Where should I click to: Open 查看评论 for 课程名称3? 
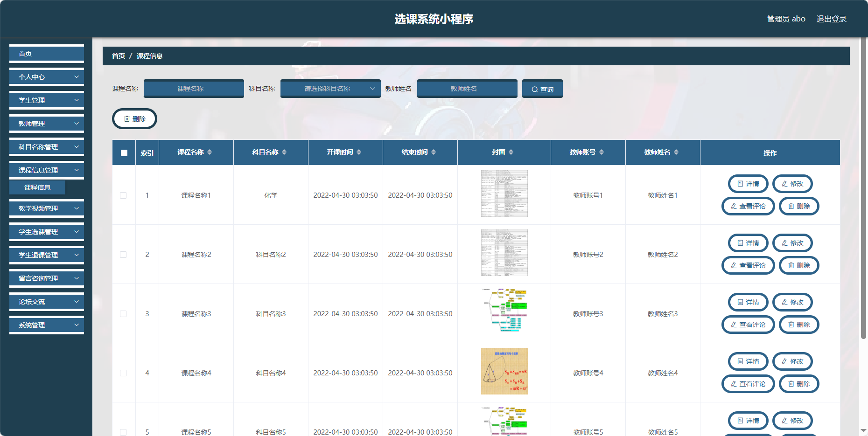748,325
